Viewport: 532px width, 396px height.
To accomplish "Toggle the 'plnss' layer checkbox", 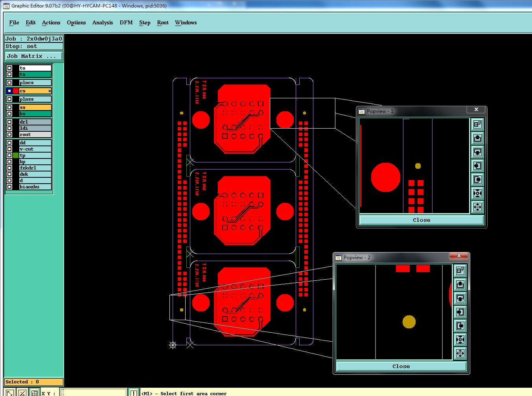I will click(x=9, y=99).
